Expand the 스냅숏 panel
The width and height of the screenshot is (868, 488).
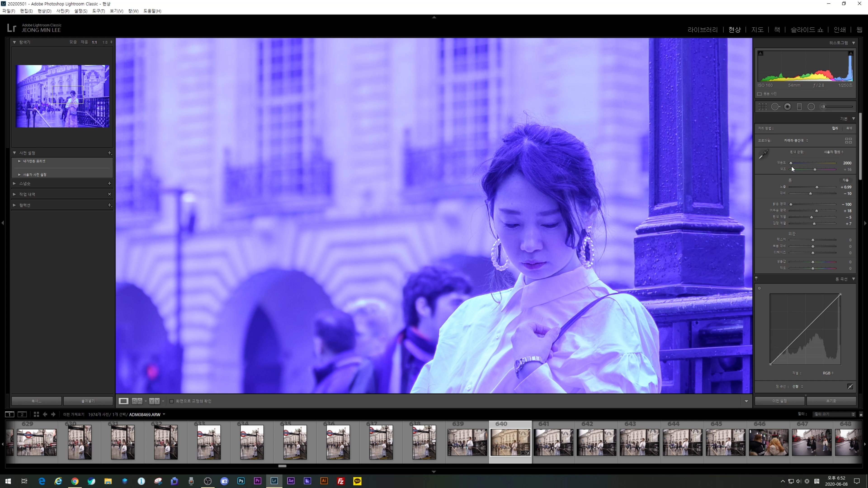[14, 183]
